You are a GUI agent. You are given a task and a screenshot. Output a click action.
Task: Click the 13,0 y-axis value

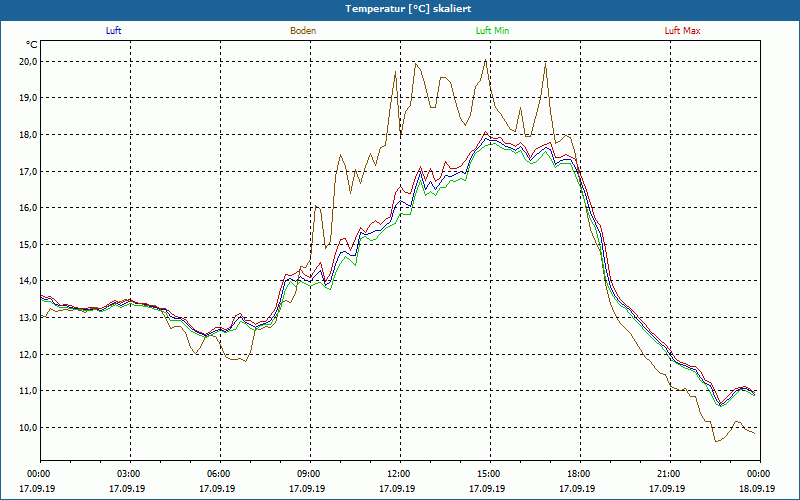coord(28,317)
